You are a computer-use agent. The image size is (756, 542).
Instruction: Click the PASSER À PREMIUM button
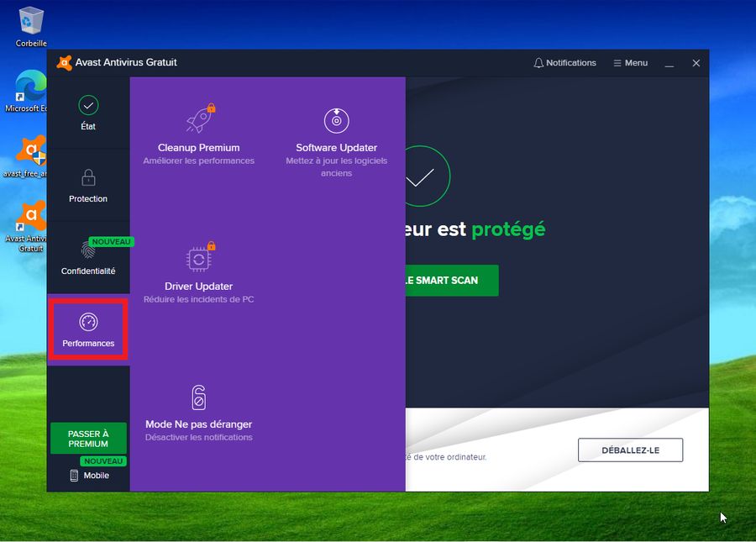pos(88,439)
